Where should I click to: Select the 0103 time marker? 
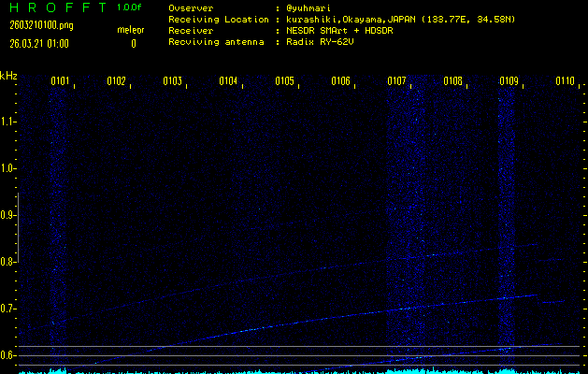click(x=172, y=81)
